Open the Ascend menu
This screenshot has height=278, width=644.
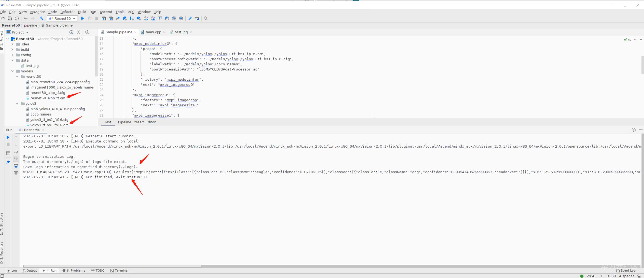[x=106, y=12]
